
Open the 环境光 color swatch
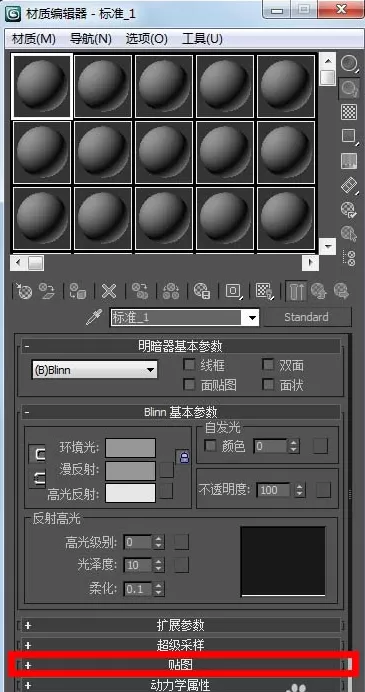[x=131, y=448]
